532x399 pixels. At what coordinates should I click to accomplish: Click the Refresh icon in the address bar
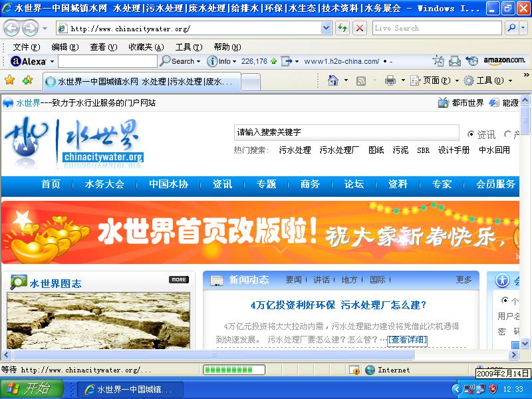[342, 28]
